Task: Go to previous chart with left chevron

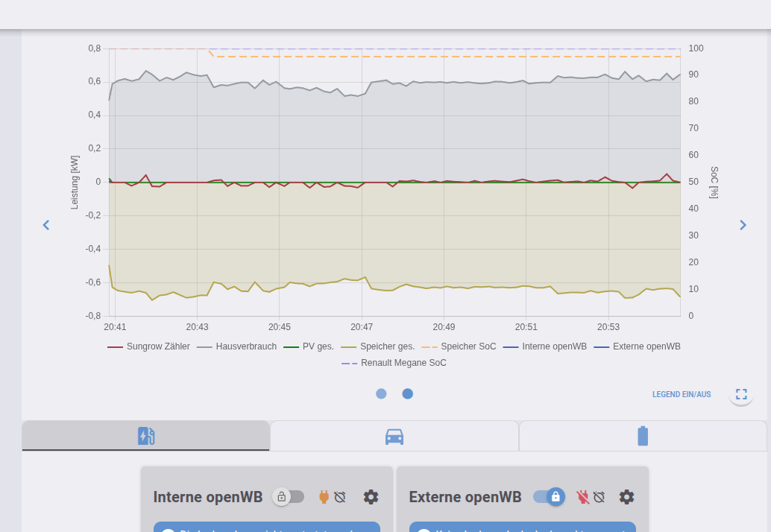Action: point(46,225)
